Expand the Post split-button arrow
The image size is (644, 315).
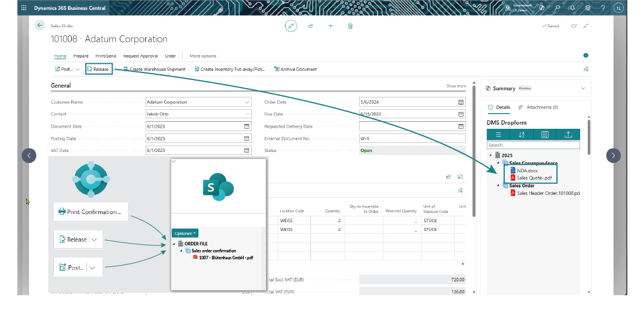point(78,69)
